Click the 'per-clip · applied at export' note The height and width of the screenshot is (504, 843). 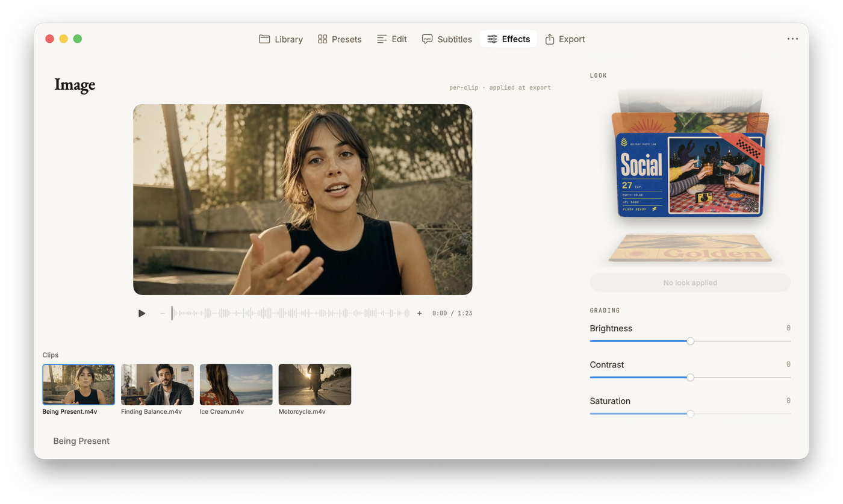500,87
